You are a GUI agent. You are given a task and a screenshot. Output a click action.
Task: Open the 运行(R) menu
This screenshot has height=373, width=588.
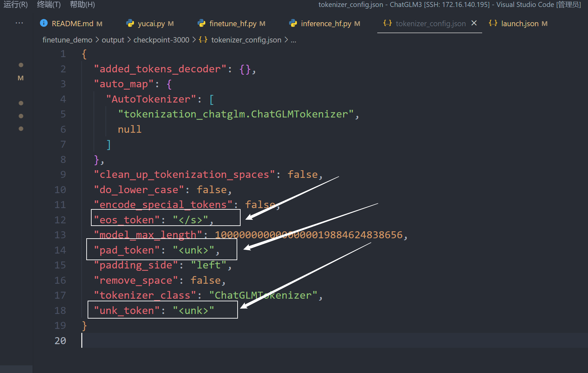click(x=16, y=5)
